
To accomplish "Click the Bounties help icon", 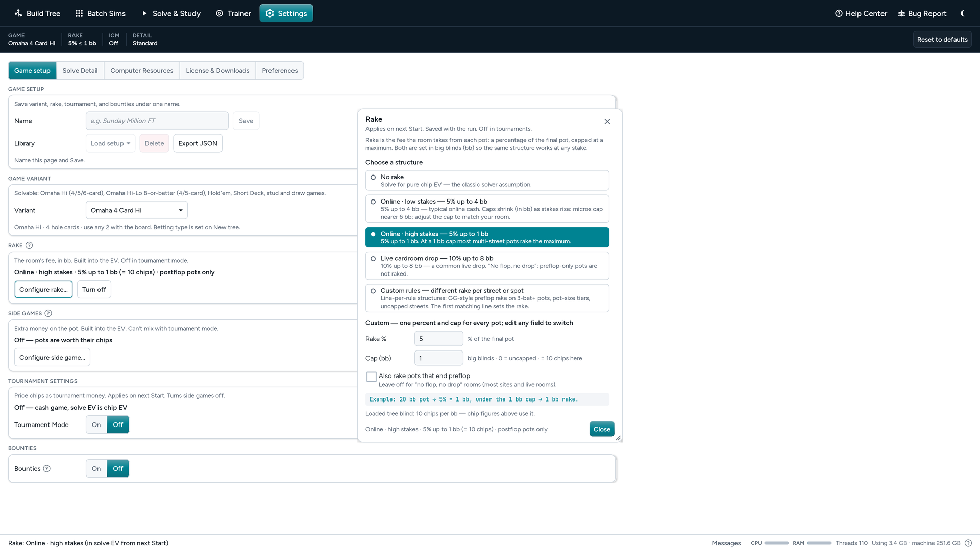I will tap(47, 469).
